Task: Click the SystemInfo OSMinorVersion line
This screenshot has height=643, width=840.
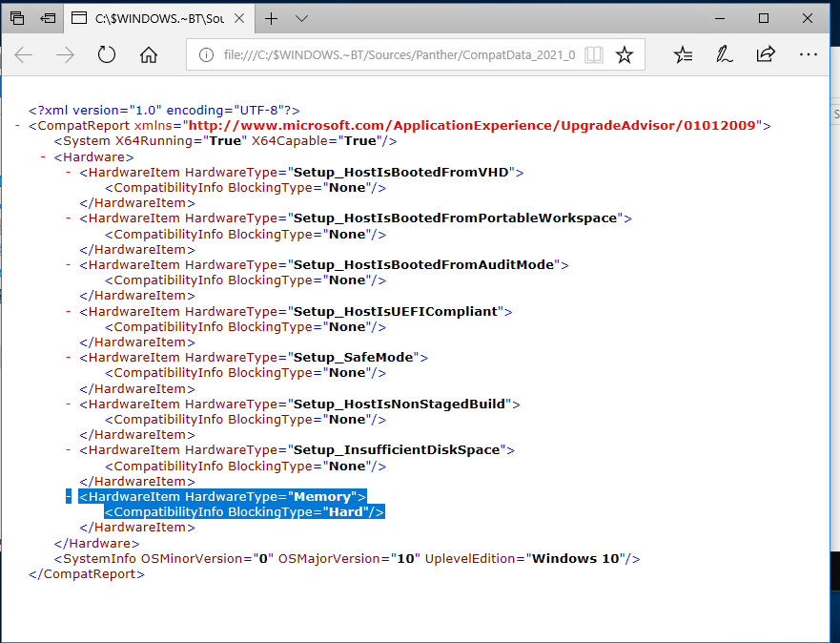Action: [347, 559]
